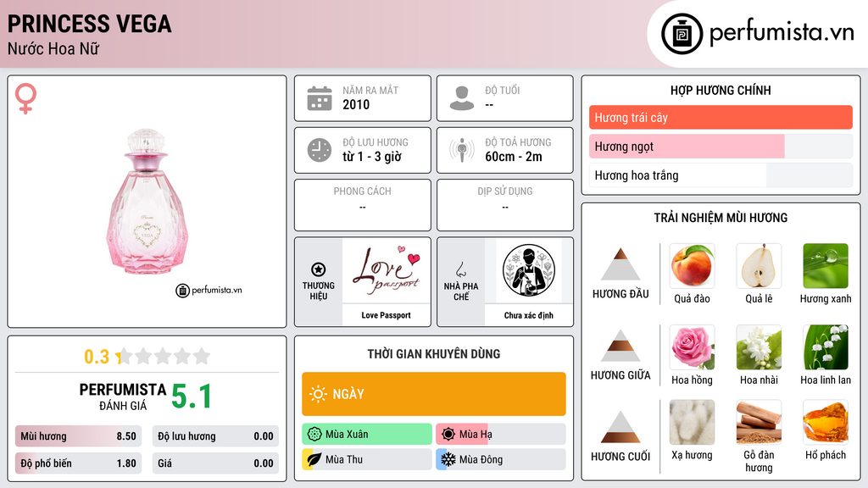Click the PRINCESS VEGA title text
Viewport: 868px width, 488px height.
coord(89,24)
